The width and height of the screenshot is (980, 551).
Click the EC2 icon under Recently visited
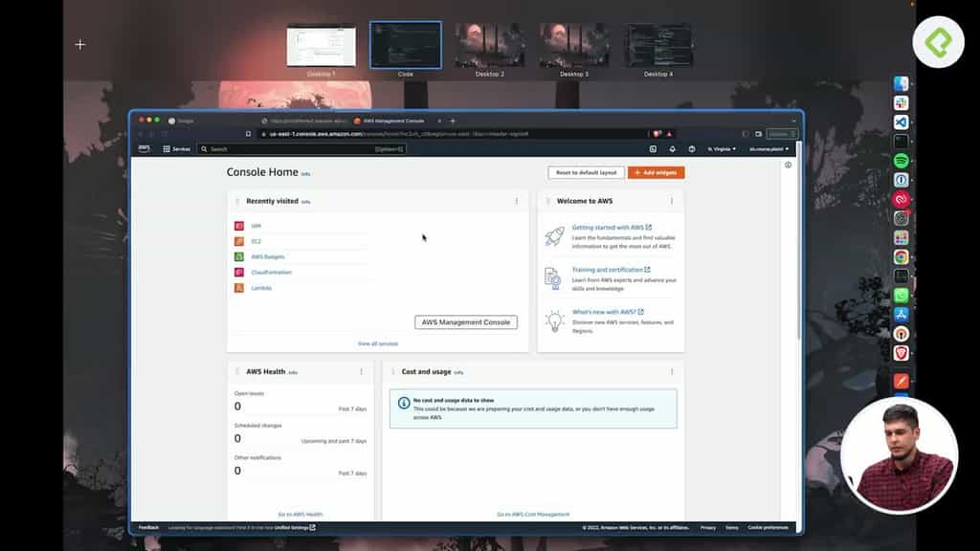pos(239,241)
